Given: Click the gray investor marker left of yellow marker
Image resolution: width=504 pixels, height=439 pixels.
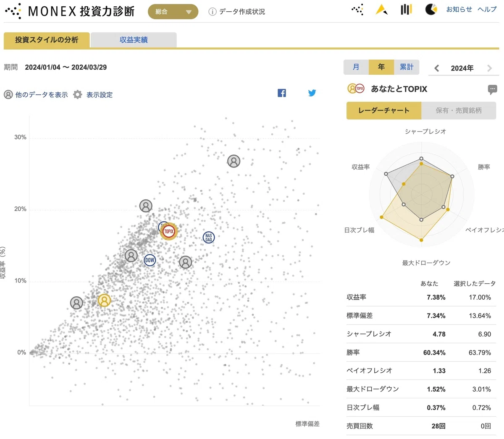Looking at the screenshot, I should [76, 303].
